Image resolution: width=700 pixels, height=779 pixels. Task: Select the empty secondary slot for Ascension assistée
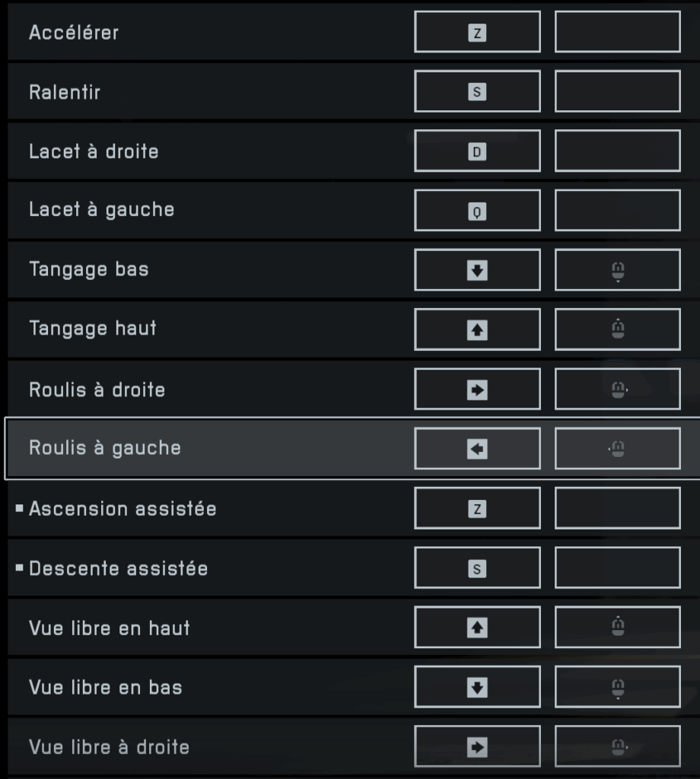[x=617, y=509]
